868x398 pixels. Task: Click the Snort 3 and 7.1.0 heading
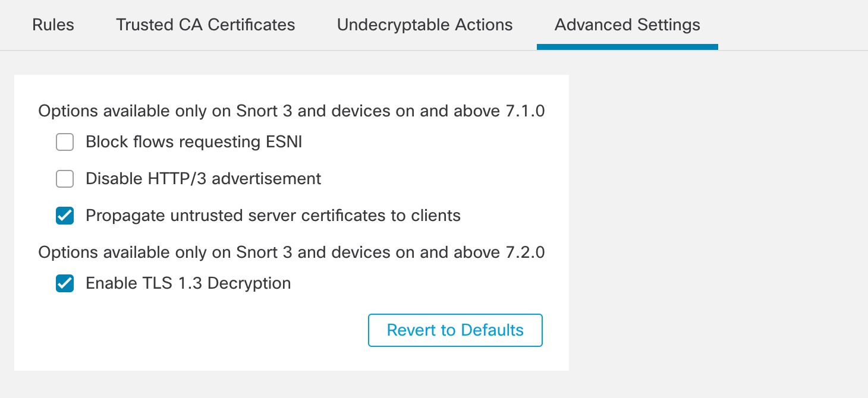tap(291, 111)
